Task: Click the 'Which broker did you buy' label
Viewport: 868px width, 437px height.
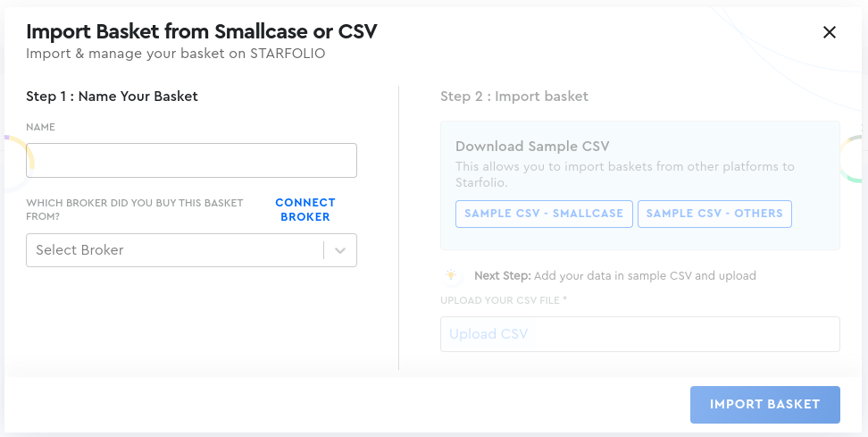Action: coord(134,209)
